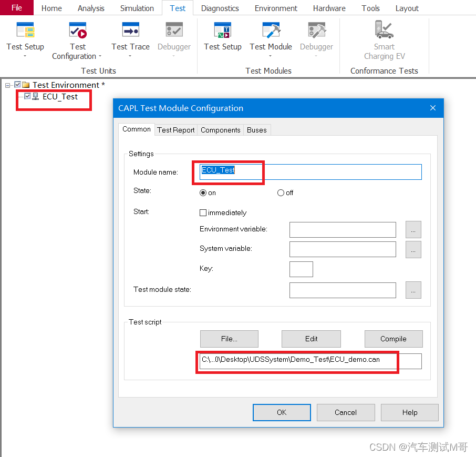This screenshot has height=457, width=476.
Task: Uncheck the ECU_Test checkbox in the tree
Action: [28, 96]
